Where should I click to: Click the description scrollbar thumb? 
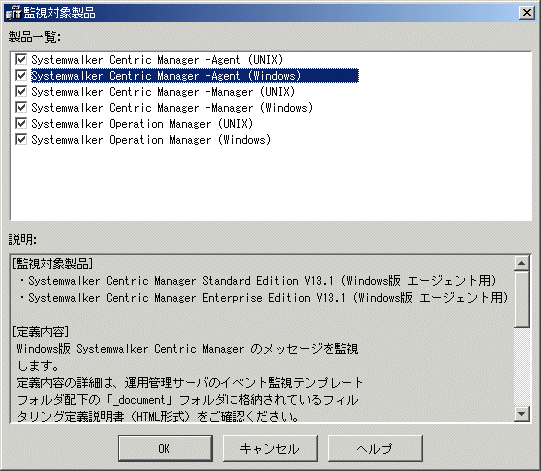[x=521, y=299]
